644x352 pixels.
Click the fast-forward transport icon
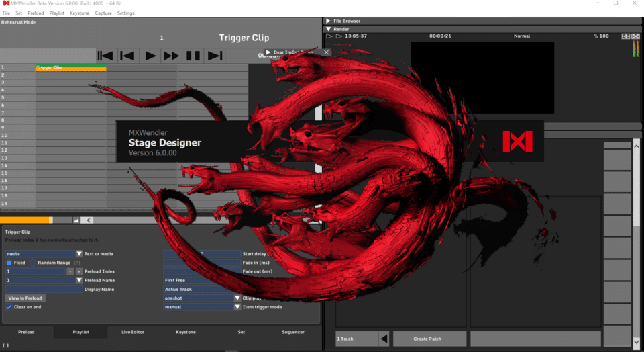coord(172,56)
